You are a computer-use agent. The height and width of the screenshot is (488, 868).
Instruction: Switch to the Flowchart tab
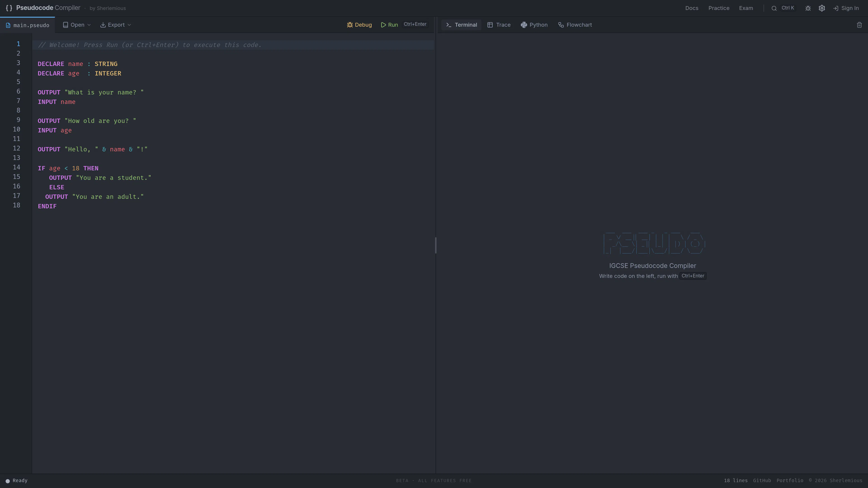pos(575,25)
